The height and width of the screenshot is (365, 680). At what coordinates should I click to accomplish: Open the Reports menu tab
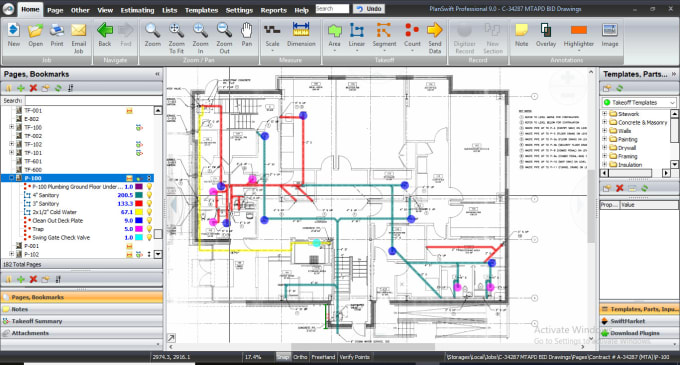tap(273, 10)
